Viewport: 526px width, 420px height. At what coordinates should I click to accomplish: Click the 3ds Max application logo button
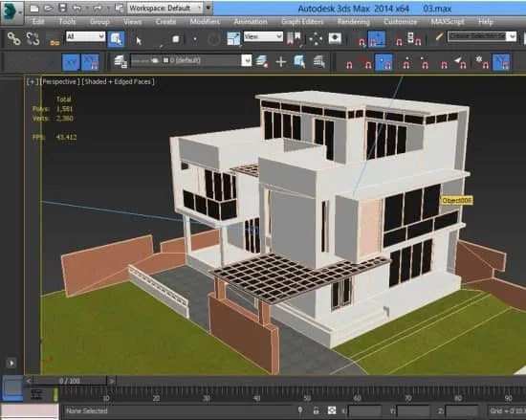coord(11,11)
